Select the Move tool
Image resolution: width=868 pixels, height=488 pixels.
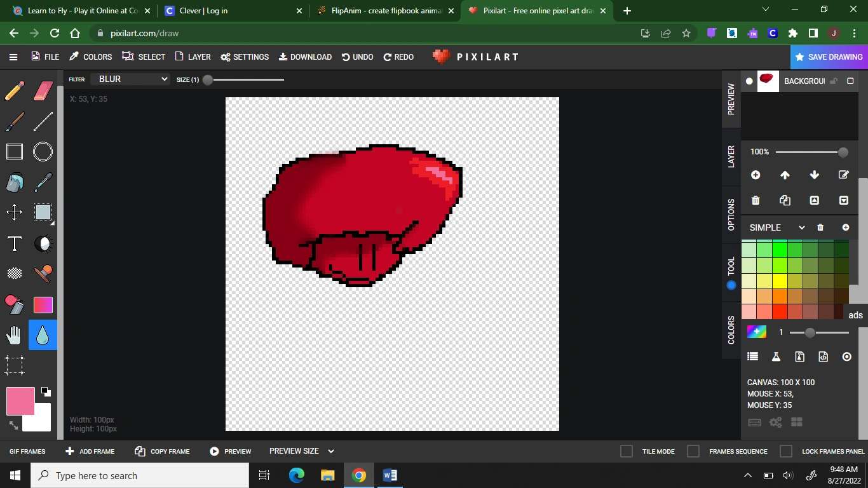[x=14, y=213]
